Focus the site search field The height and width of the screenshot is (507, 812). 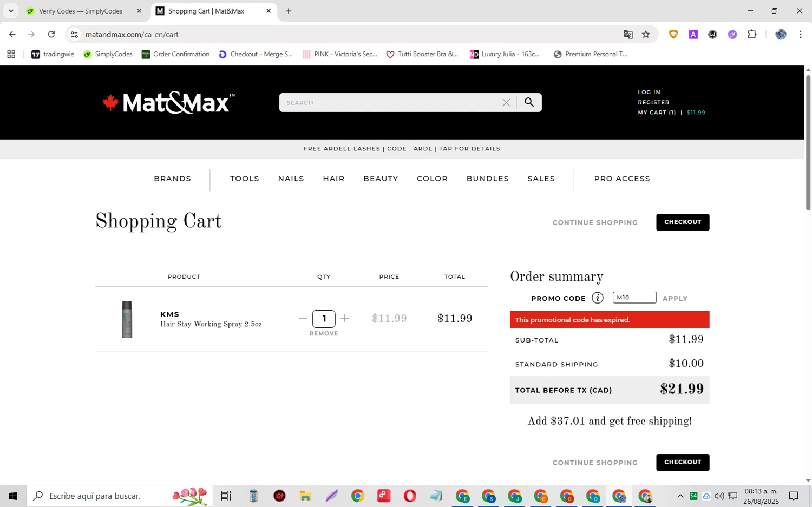coord(392,103)
